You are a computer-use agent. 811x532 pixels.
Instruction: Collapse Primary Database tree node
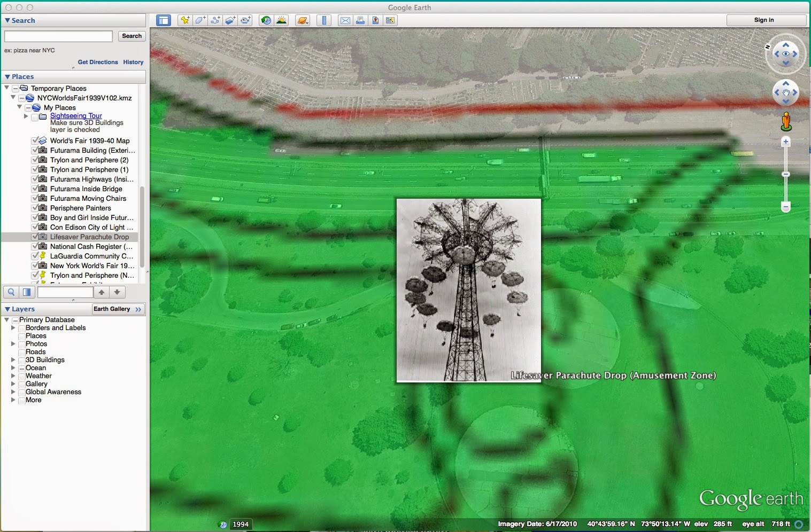coord(7,319)
